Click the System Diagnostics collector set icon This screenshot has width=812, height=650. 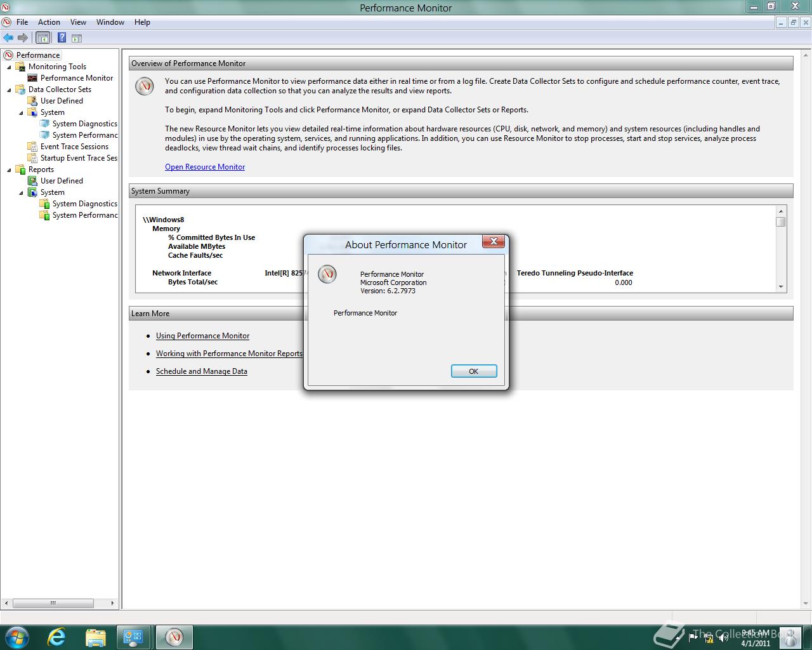pyautogui.click(x=44, y=124)
